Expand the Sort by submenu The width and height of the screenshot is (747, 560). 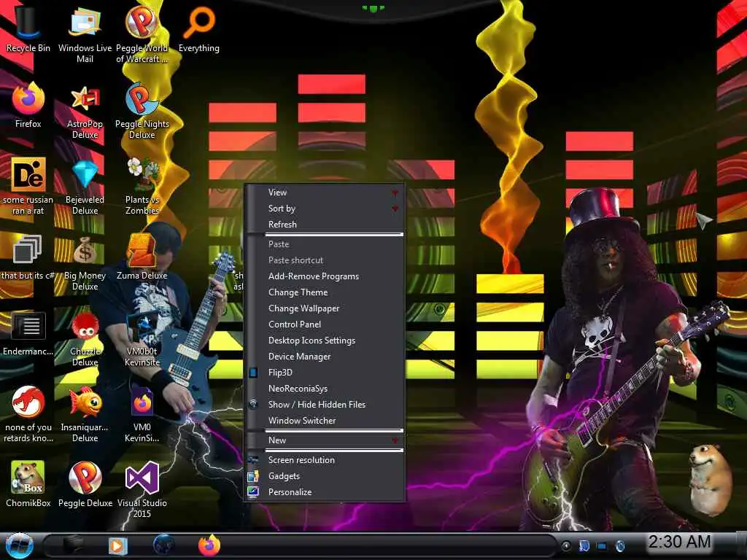click(325, 209)
